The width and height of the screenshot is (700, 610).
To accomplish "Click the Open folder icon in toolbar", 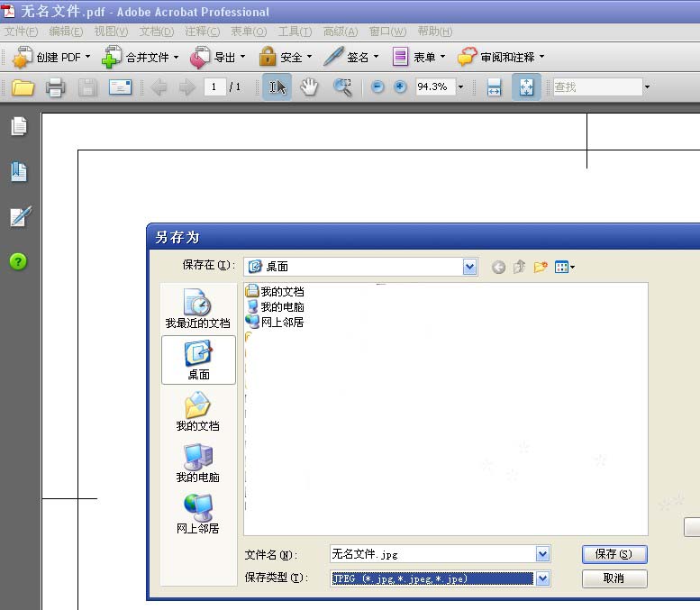I will click(x=23, y=87).
